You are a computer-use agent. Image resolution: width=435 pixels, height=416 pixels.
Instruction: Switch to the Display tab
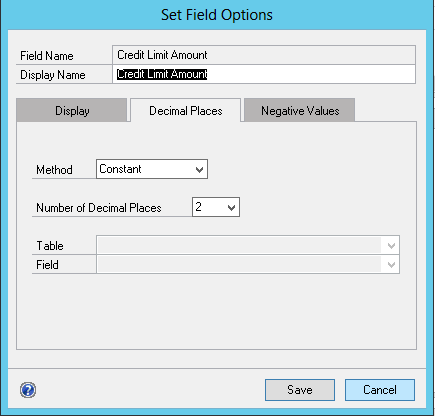point(72,110)
